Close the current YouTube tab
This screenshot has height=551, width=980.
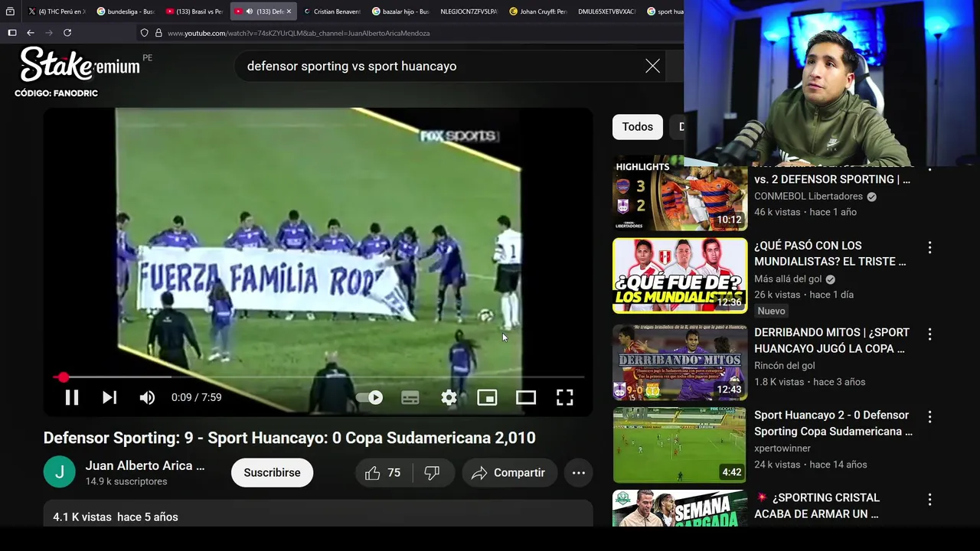click(289, 11)
